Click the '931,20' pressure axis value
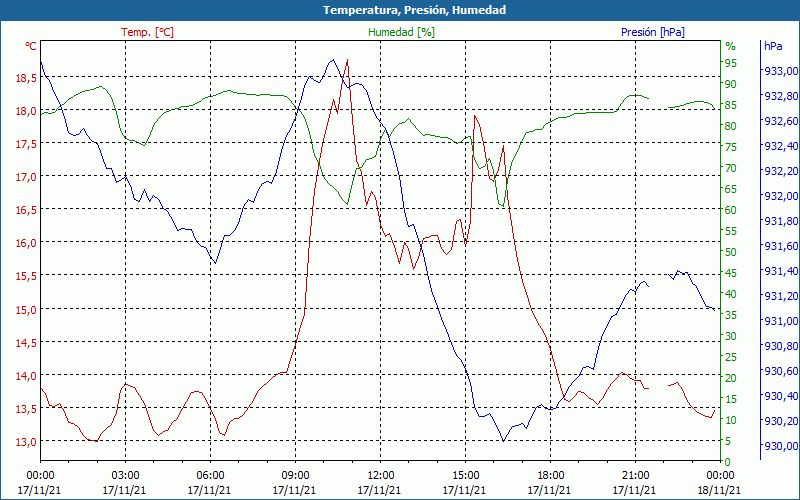The height and width of the screenshot is (500, 800). click(x=781, y=296)
